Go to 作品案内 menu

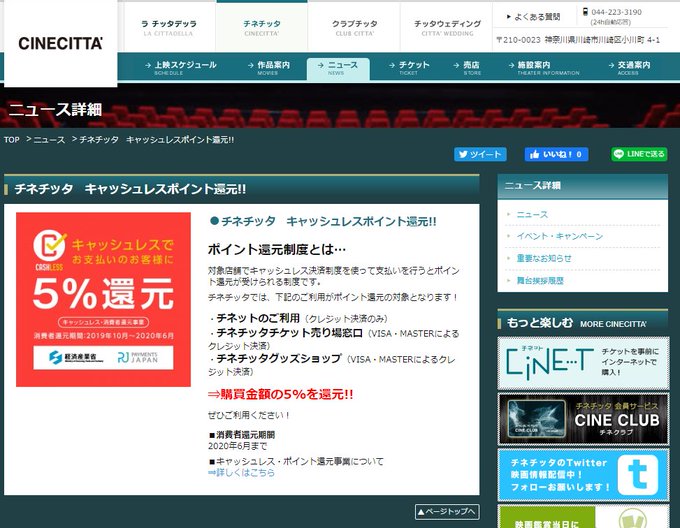tap(269, 68)
